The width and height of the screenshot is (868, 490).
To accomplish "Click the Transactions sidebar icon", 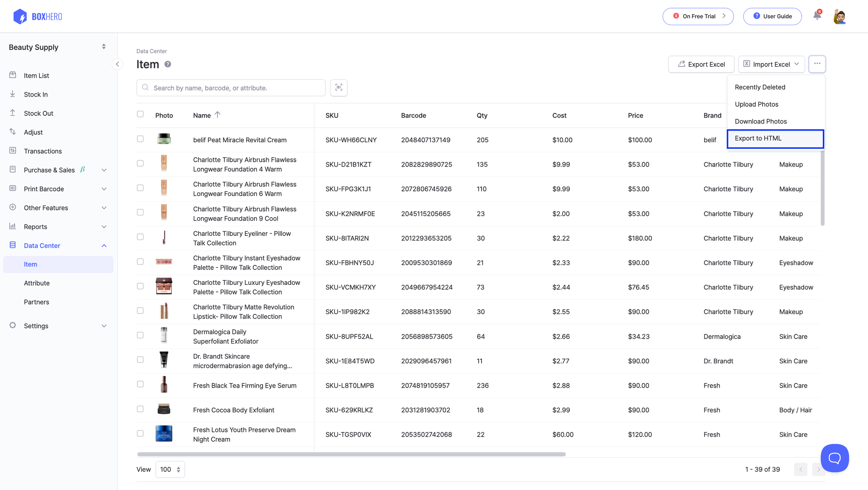I will point(13,150).
